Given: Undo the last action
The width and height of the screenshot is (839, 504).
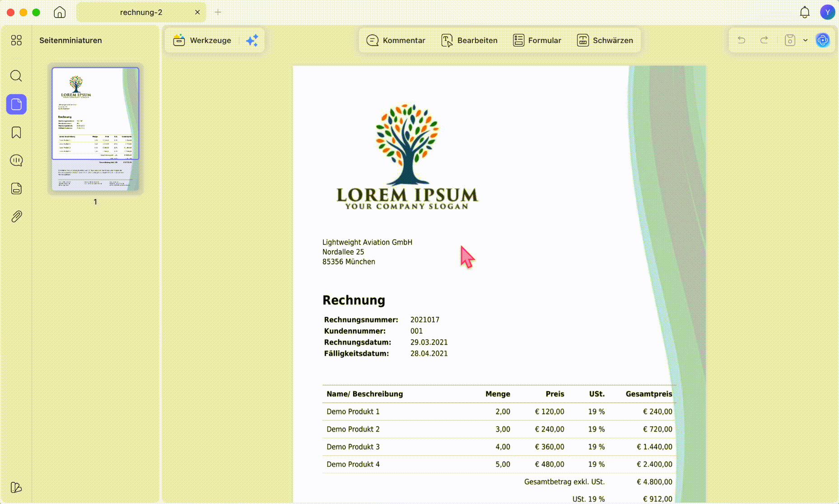Looking at the screenshot, I should pyautogui.click(x=741, y=40).
